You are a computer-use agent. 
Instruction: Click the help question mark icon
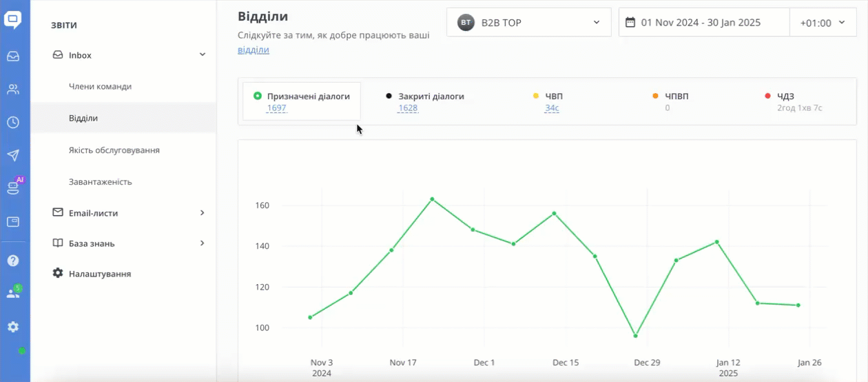(13, 261)
